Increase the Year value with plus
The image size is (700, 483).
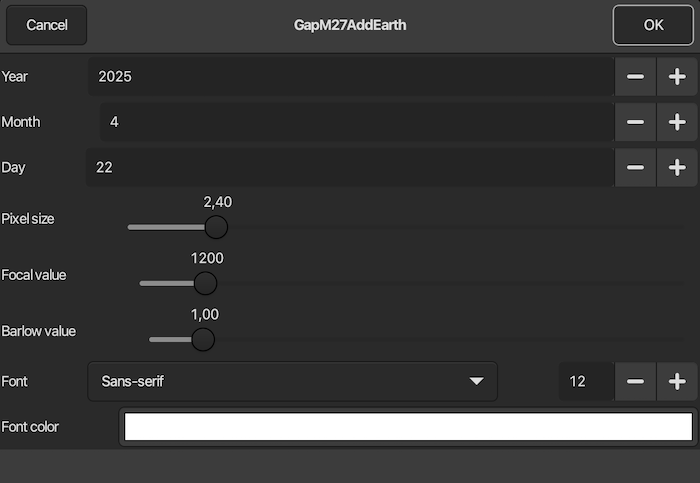click(x=677, y=76)
